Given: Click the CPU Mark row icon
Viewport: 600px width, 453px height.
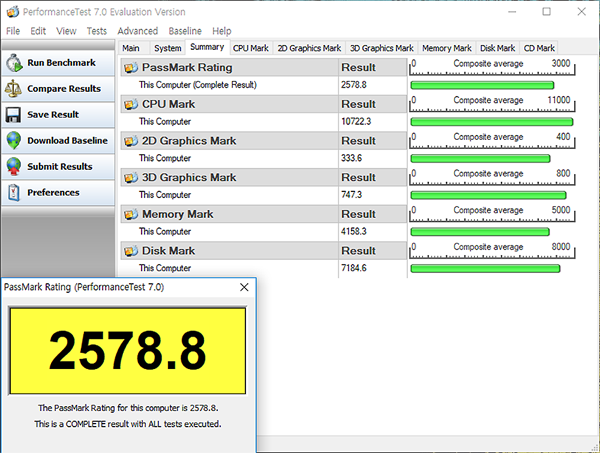Looking at the screenshot, I should point(130,104).
